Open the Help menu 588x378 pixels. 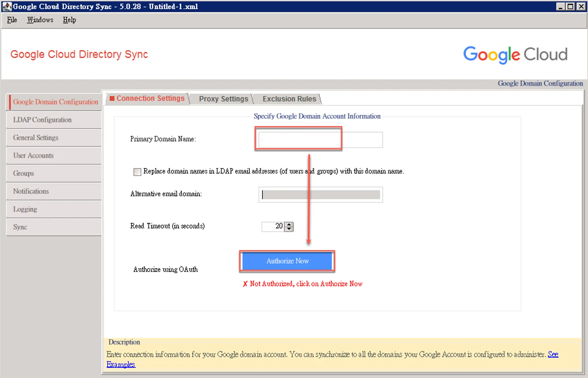pos(69,20)
